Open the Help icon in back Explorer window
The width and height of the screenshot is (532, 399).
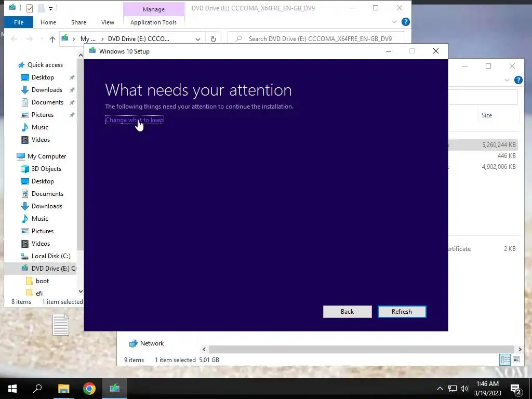(518, 80)
